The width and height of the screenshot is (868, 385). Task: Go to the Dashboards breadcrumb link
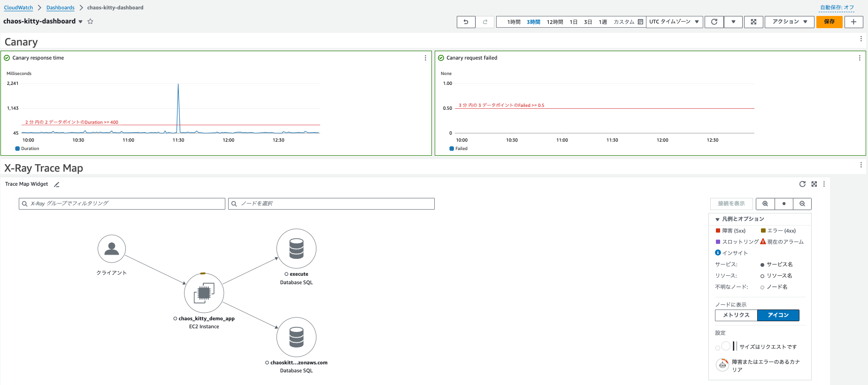click(x=60, y=8)
